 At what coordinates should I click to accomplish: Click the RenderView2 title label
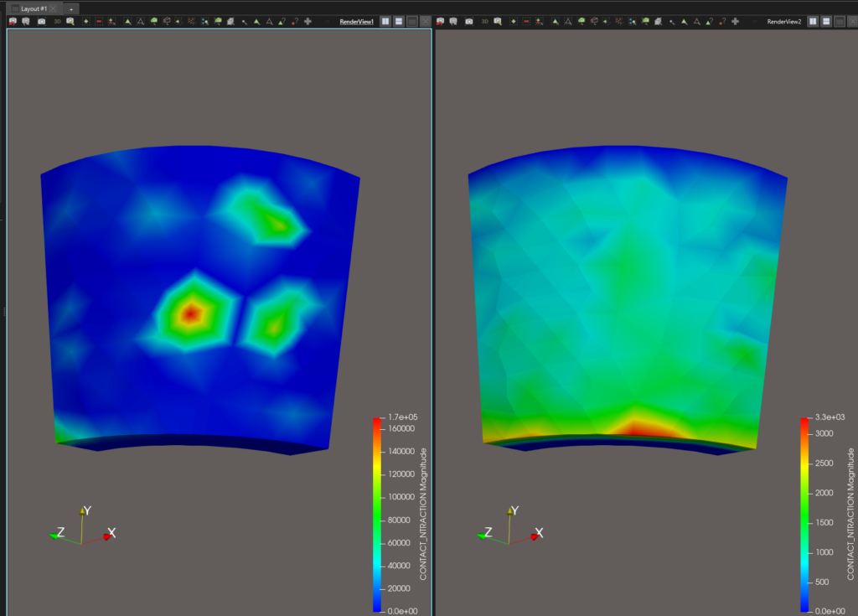click(x=784, y=21)
